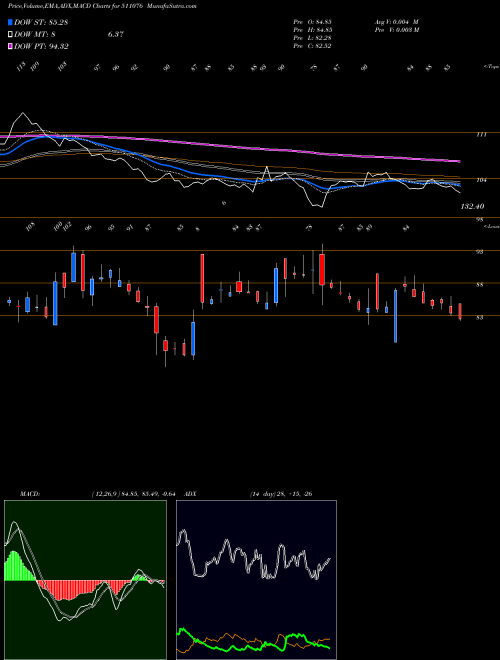Viewport: 500px width, 660px height.
Task: Open the green MACD histogram panel
Action: [85, 580]
